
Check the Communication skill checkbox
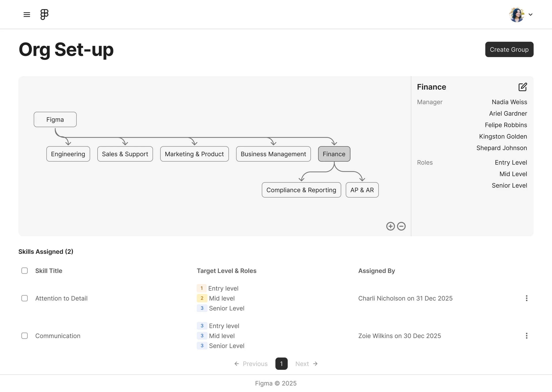(x=25, y=336)
